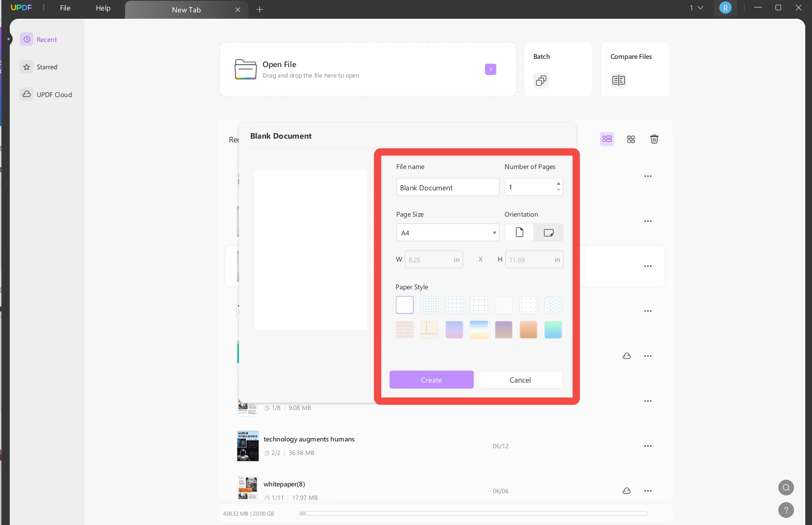Click the delete/trash icon in toolbar
Image resolution: width=812 pixels, height=525 pixels.
point(654,139)
